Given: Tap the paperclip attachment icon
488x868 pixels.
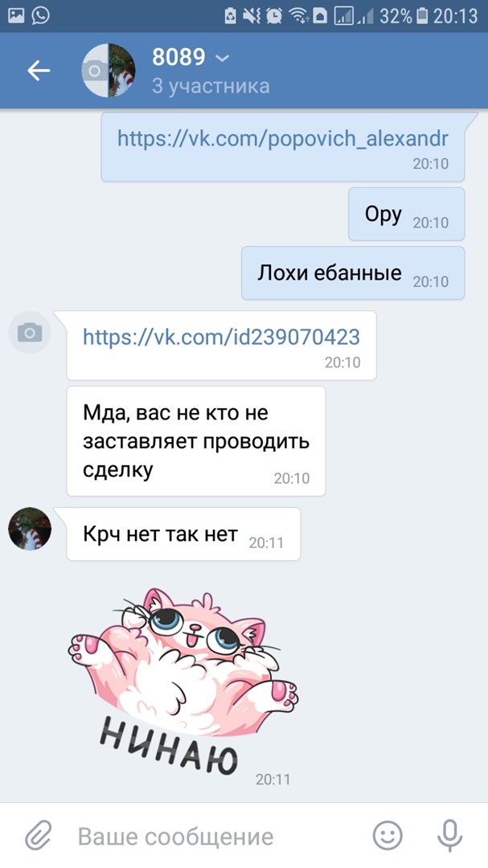Looking at the screenshot, I should (x=39, y=835).
